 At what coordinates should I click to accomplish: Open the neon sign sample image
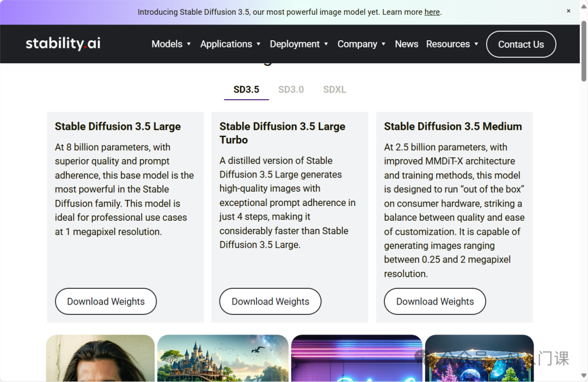coord(357,358)
